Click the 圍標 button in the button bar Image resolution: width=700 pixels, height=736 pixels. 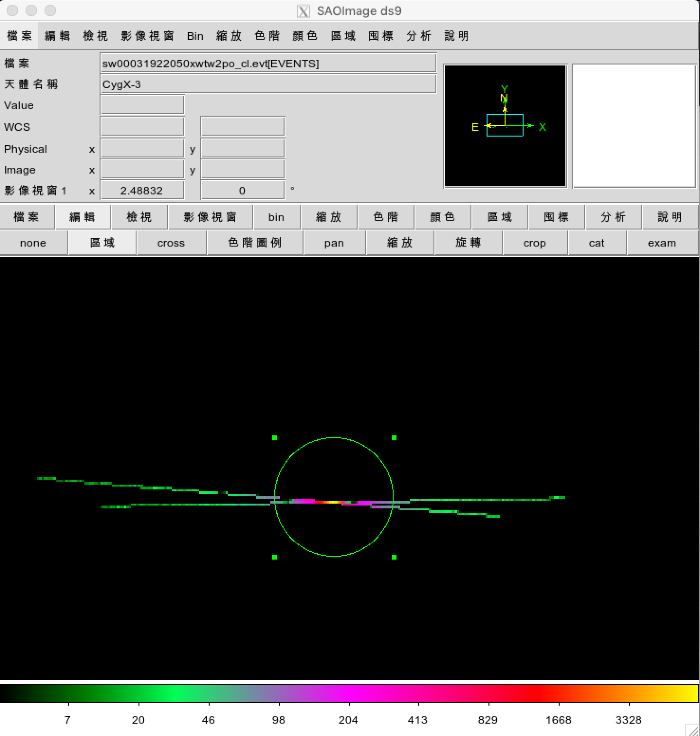pos(557,217)
